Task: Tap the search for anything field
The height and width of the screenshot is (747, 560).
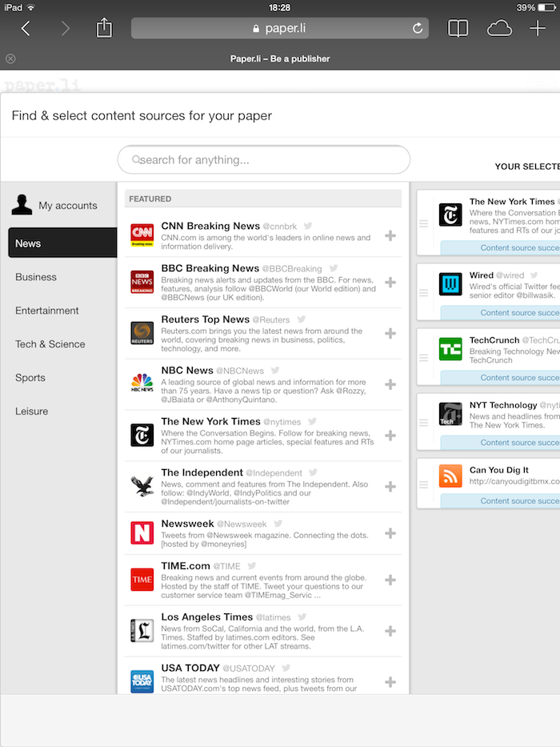Action: click(x=263, y=159)
